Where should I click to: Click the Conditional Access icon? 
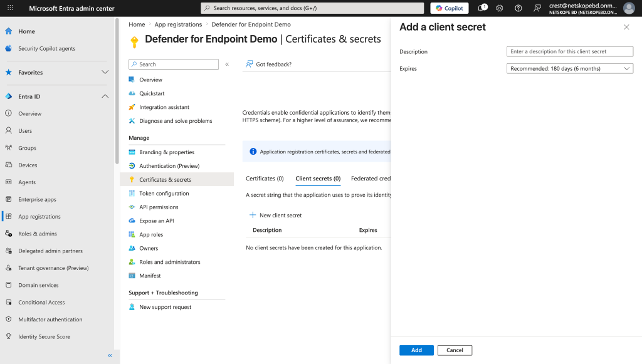(x=9, y=302)
